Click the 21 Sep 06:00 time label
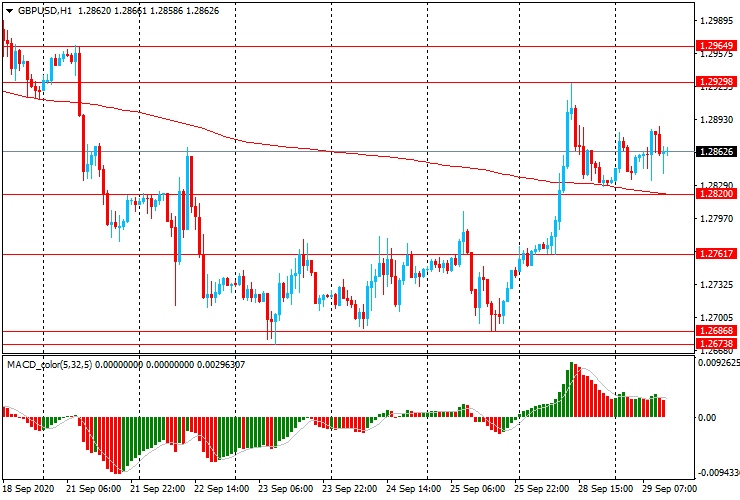Viewport: 740px width, 500px height. tap(93, 490)
